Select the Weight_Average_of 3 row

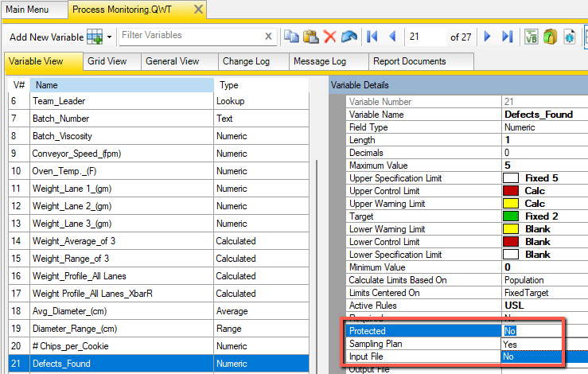pyautogui.click(x=158, y=241)
